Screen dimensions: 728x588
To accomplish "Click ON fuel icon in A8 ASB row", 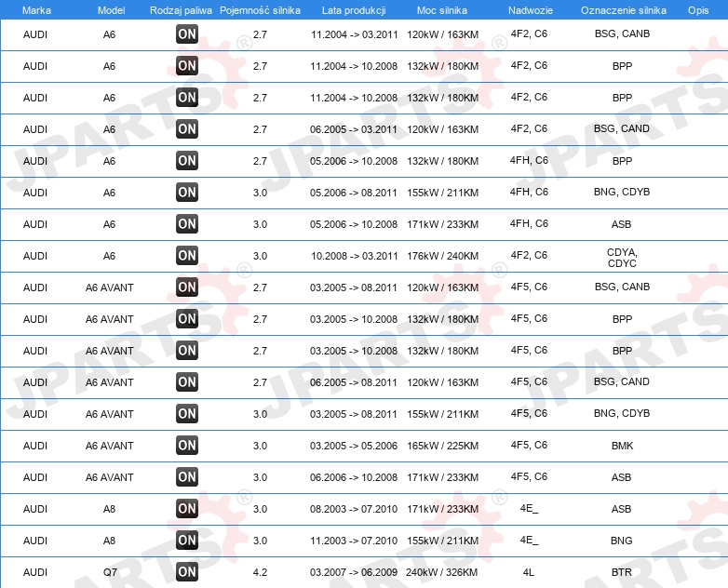I will coord(187,508).
